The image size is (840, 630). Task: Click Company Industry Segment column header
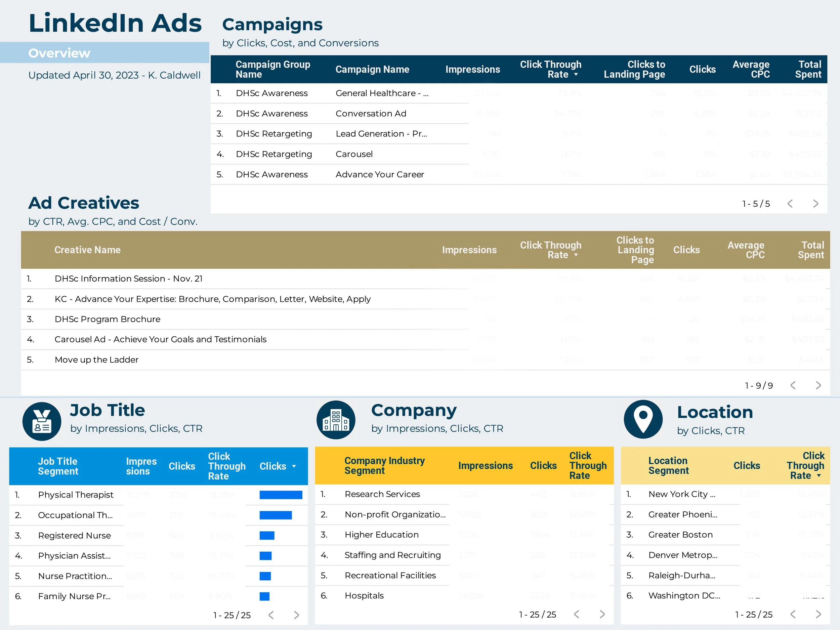[x=384, y=466]
